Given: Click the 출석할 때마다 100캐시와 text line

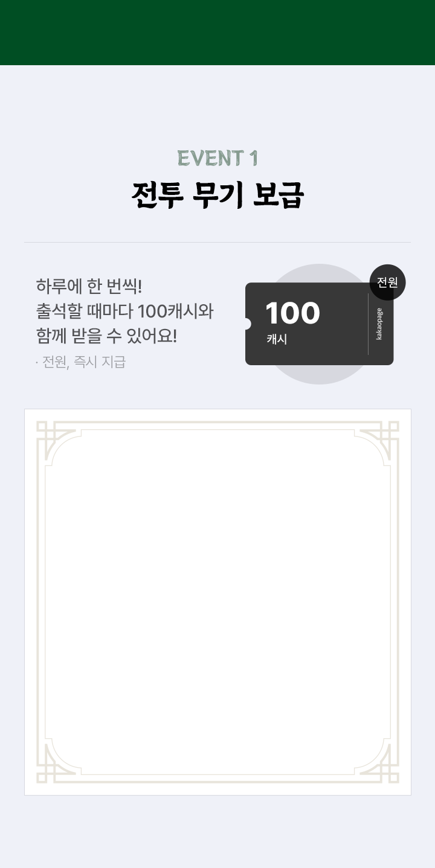Looking at the screenshot, I should click(x=124, y=311).
